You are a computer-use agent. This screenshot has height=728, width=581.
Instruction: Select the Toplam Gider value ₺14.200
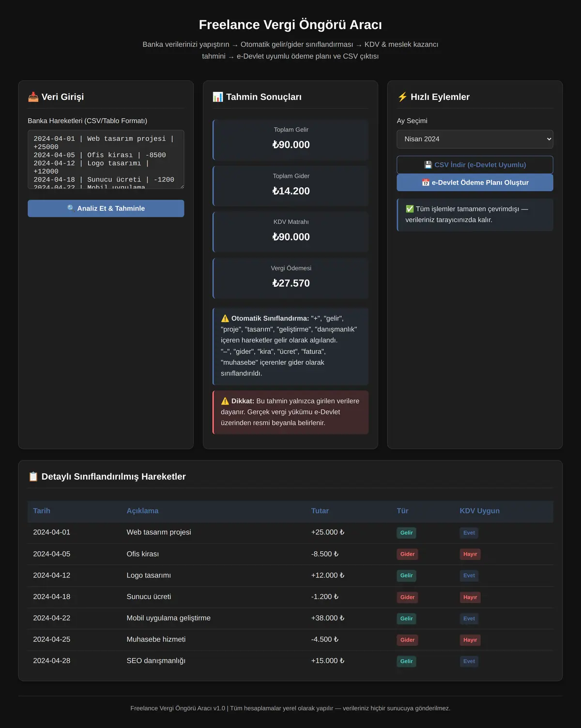point(291,191)
